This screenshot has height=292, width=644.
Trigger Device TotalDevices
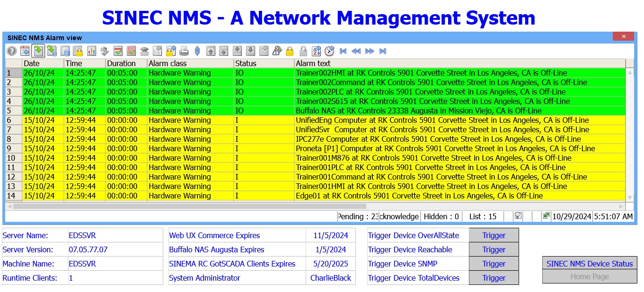click(494, 278)
